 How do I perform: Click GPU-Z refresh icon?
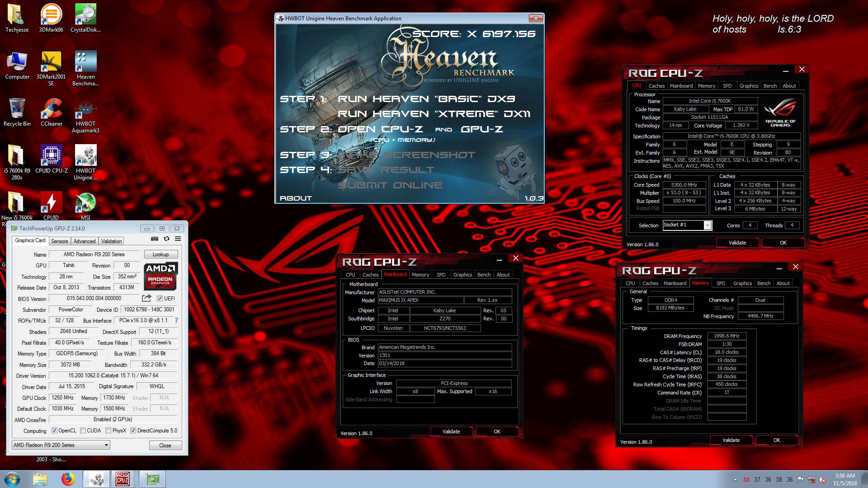[x=166, y=239]
